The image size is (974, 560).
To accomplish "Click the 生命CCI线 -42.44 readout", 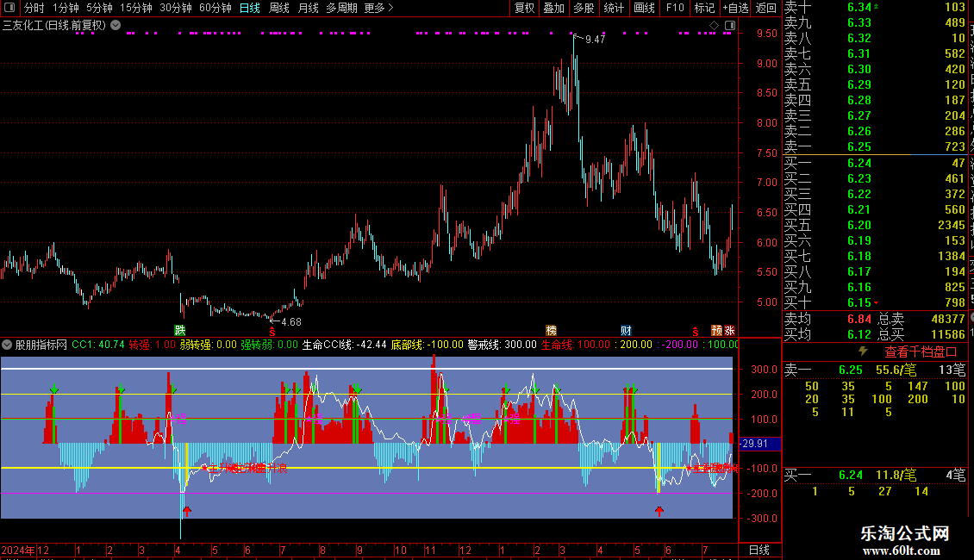I will 344,344.
